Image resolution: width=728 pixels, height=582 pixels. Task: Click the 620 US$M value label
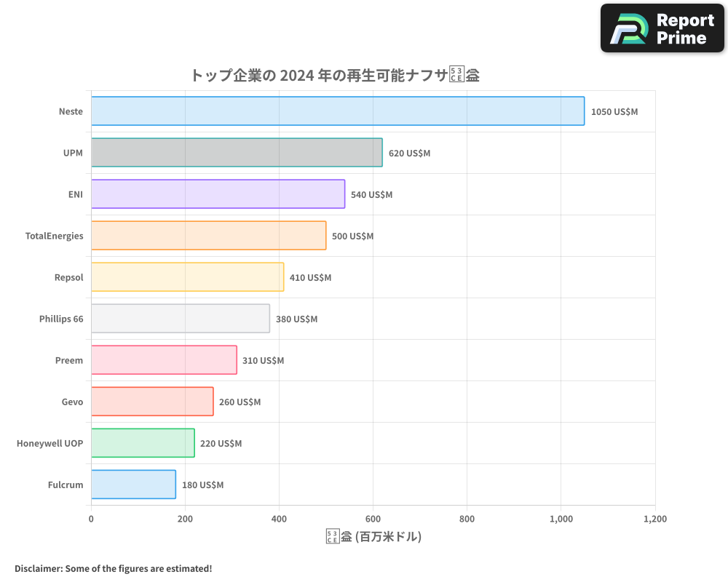(x=411, y=154)
